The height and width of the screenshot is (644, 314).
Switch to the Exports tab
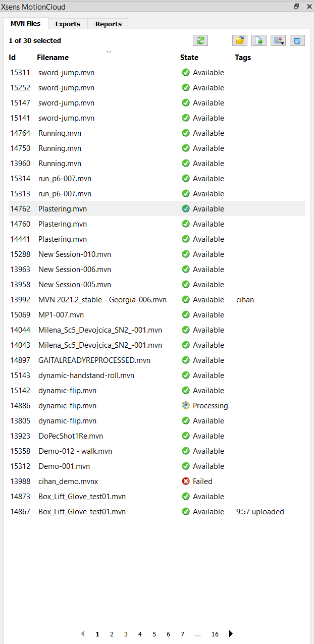coord(68,23)
